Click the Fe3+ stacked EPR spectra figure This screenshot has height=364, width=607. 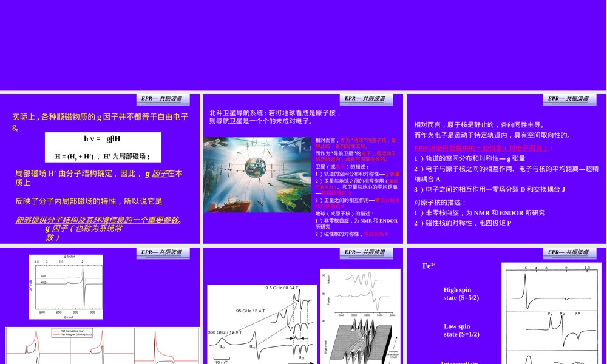[552, 313]
